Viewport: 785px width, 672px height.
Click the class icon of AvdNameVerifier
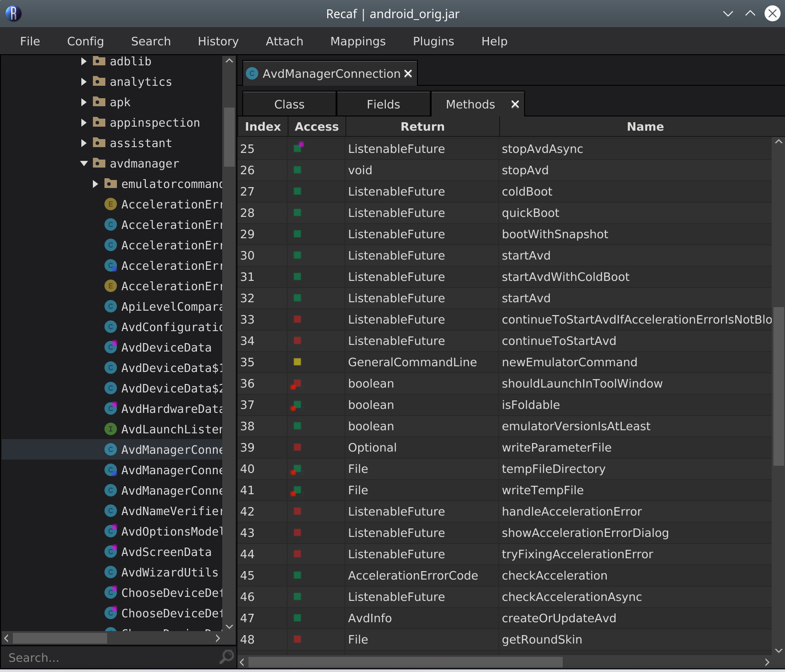click(110, 511)
